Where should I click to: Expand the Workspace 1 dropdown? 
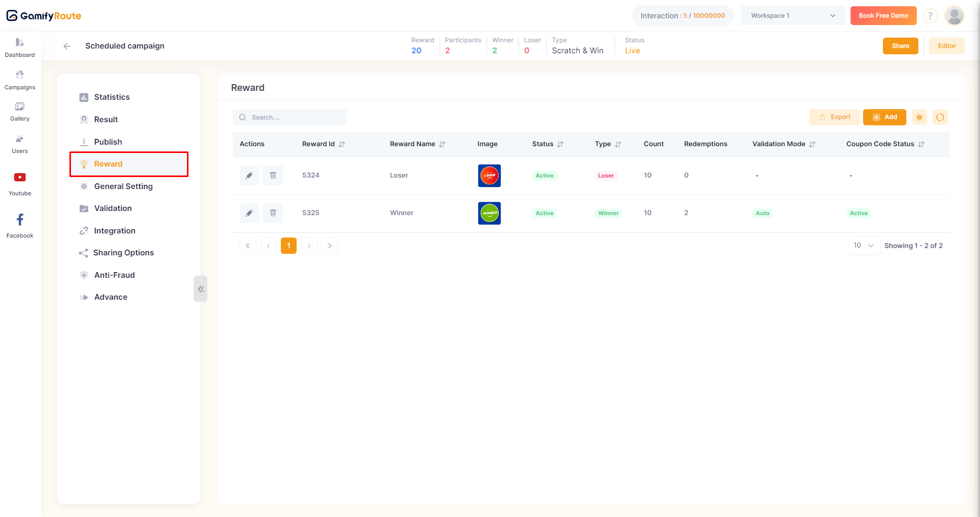[x=793, y=16]
